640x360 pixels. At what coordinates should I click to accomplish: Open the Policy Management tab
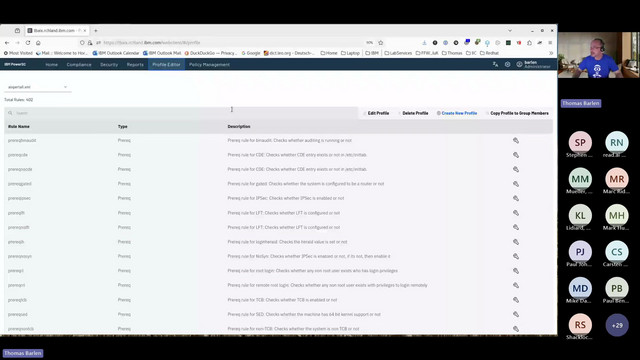209,64
